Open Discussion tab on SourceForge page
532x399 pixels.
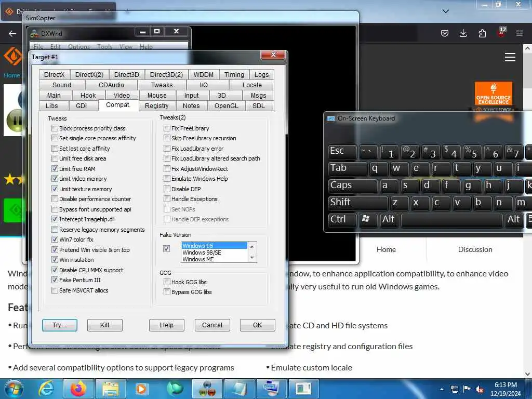[x=475, y=249]
